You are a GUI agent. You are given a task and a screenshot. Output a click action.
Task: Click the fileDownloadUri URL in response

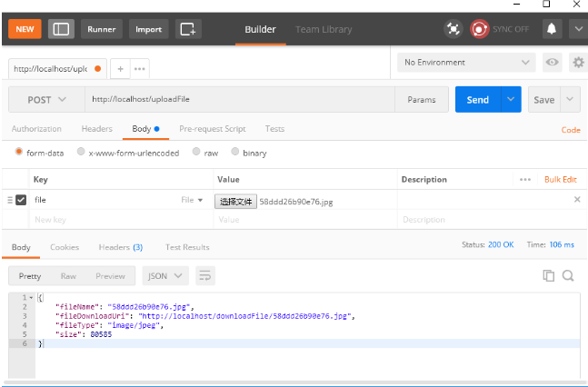[x=246, y=316]
